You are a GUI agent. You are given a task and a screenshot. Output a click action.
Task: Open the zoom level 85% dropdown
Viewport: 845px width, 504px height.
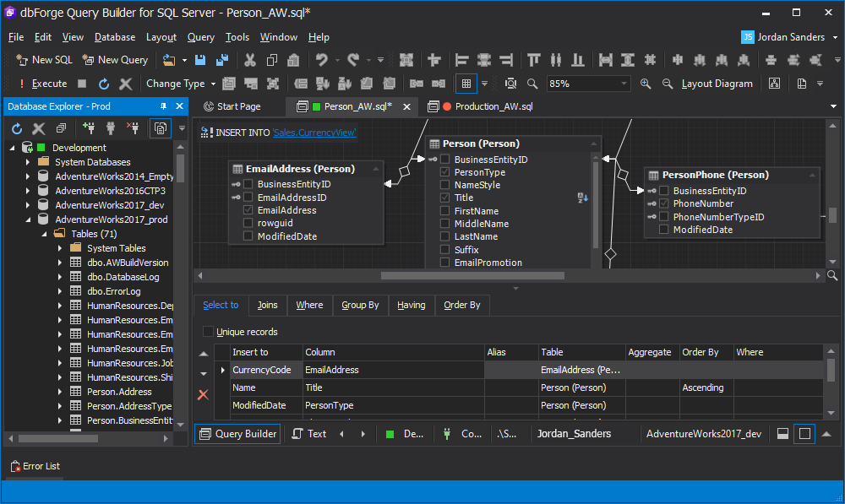pos(624,84)
